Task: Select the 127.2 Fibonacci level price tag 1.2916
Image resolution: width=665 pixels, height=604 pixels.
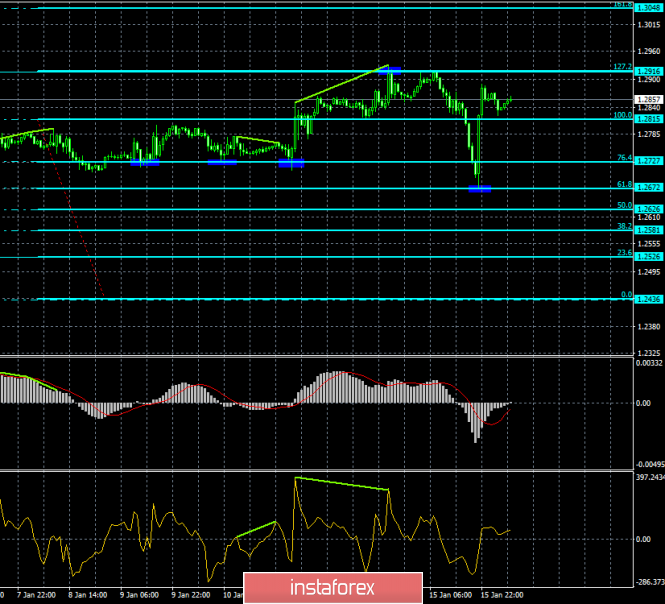Action: (649, 71)
